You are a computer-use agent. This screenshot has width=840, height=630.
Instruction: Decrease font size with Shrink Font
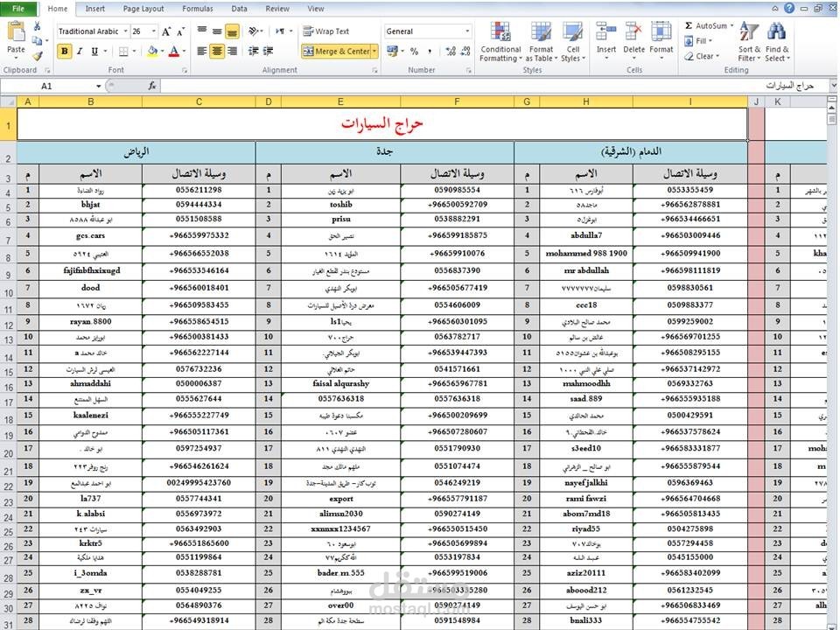[x=180, y=31]
